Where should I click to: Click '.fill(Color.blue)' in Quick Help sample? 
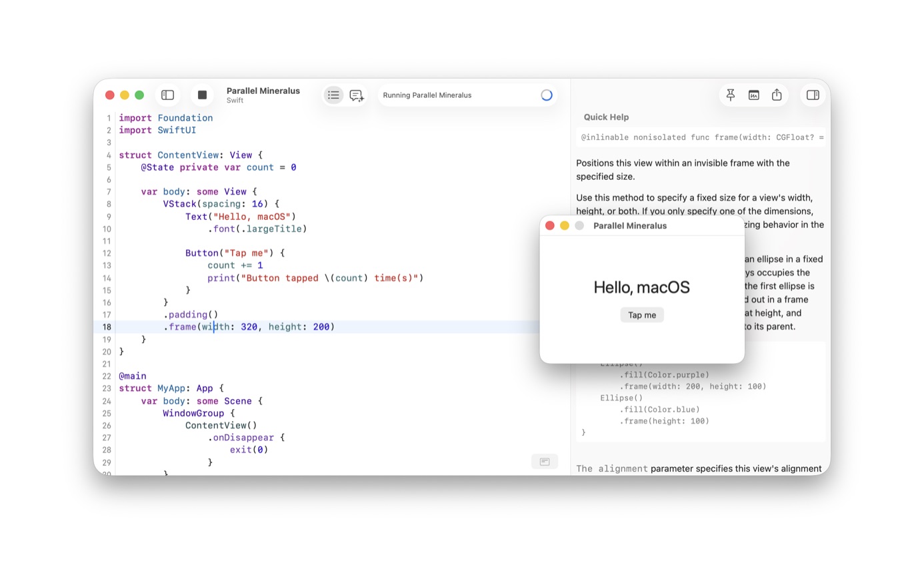tap(660, 410)
